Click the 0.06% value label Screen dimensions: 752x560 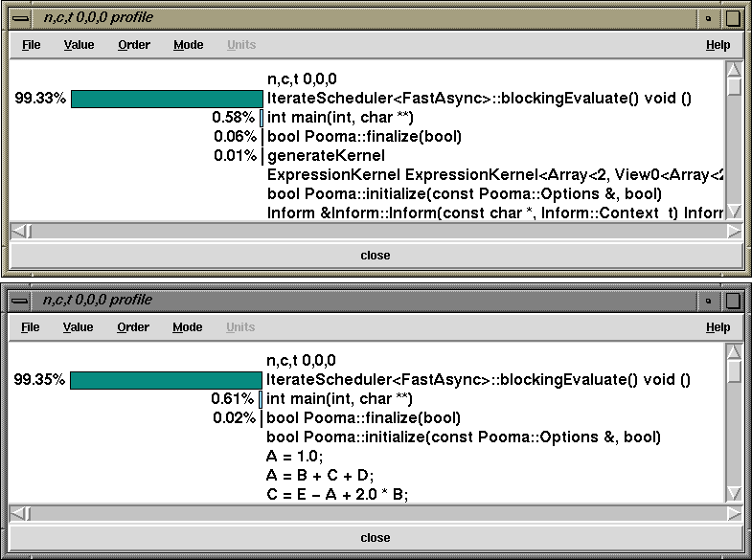(x=235, y=137)
